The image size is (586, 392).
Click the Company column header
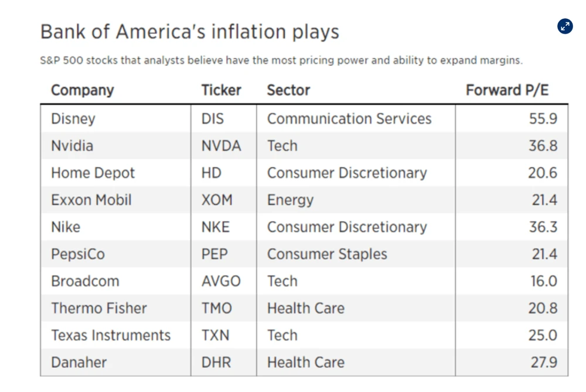pyautogui.click(x=82, y=90)
